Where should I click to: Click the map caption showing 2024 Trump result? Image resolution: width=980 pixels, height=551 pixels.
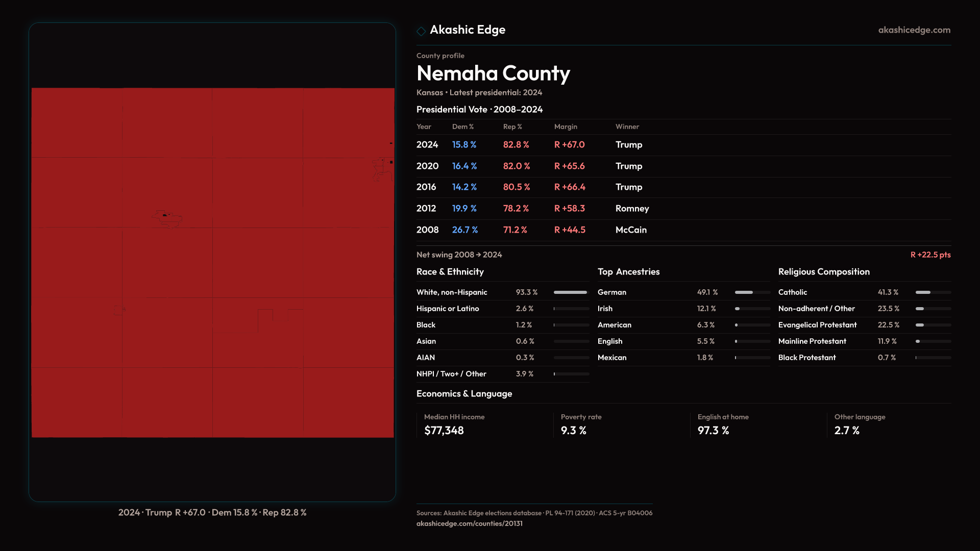click(212, 512)
